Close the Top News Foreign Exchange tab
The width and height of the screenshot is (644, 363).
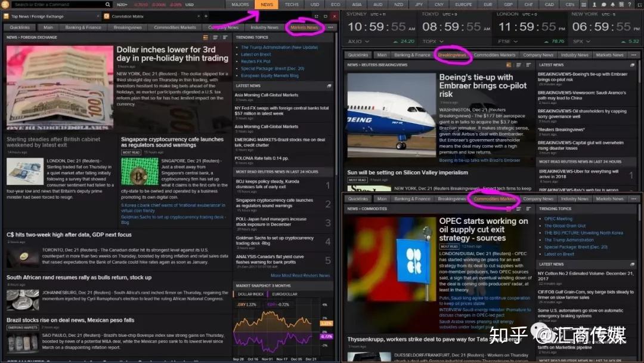pos(98,17)
